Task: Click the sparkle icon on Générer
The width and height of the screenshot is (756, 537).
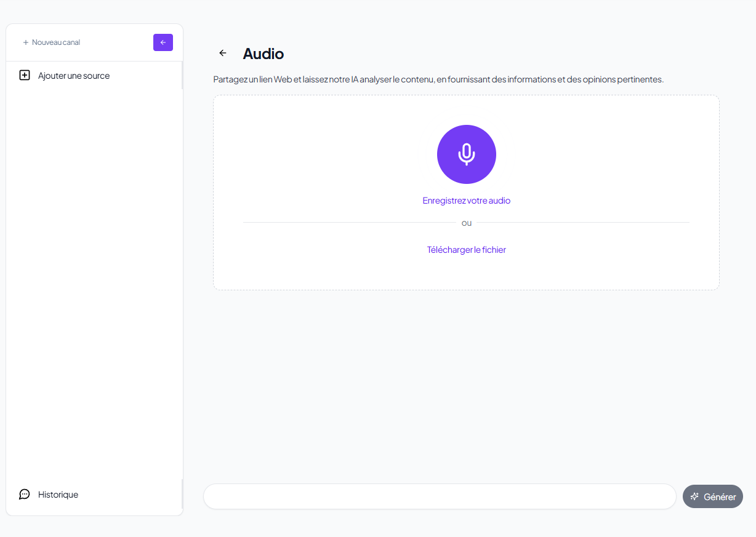Action: click(x=694, y=496)
